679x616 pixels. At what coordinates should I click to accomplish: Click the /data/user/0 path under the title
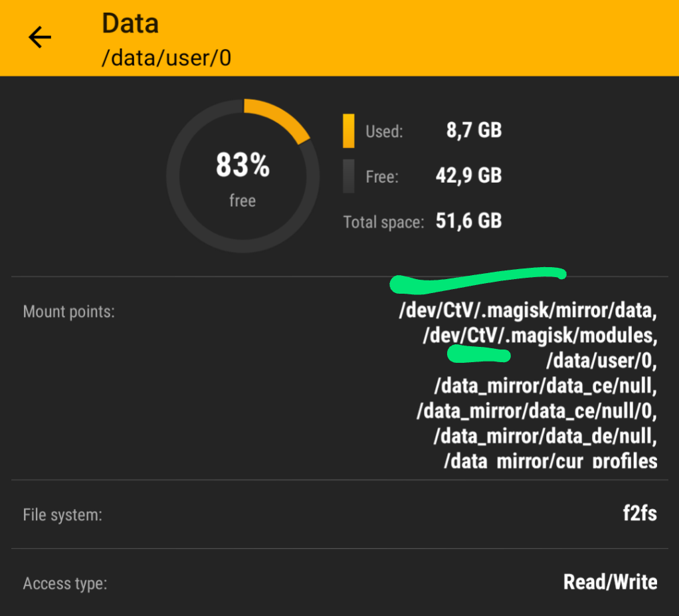(166, 58)
